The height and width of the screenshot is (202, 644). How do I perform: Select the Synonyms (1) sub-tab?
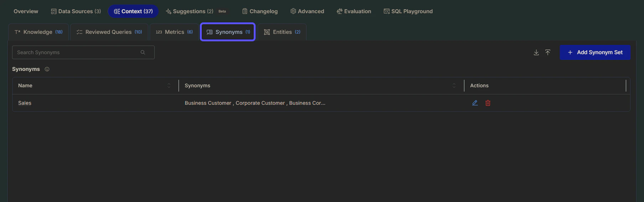point(228,32)
